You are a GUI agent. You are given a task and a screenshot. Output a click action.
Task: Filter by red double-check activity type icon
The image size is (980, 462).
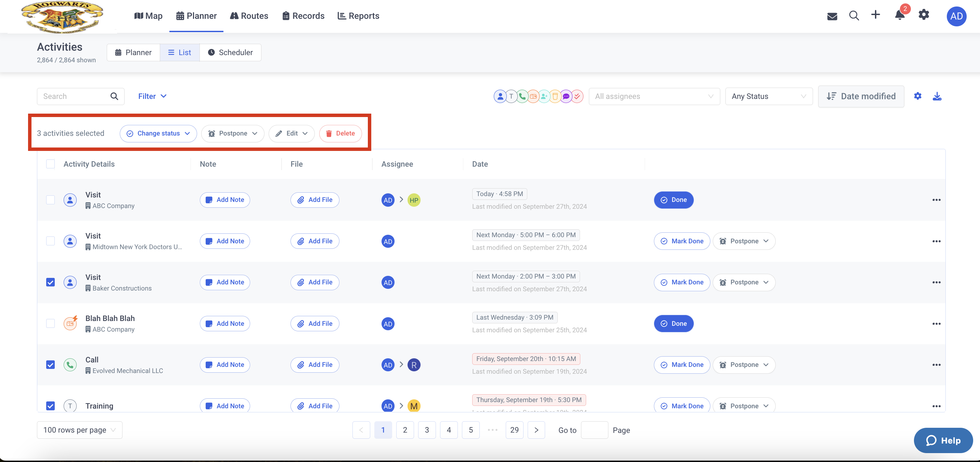click(x=577, y=97)
